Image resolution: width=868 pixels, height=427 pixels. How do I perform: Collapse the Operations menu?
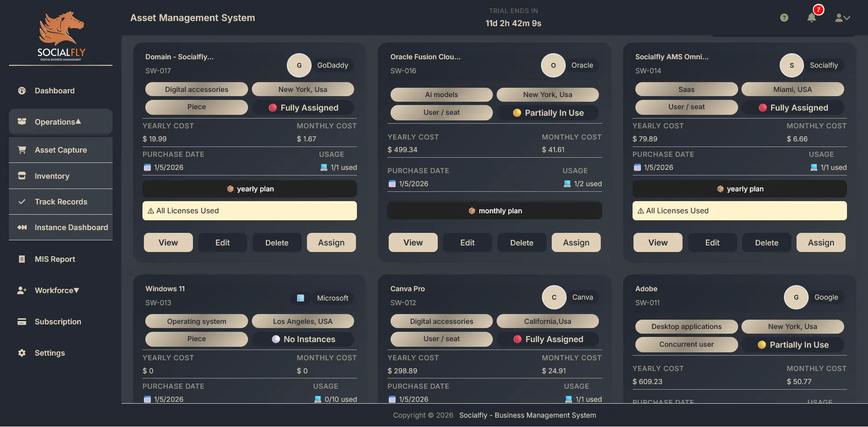click(61, 122)
